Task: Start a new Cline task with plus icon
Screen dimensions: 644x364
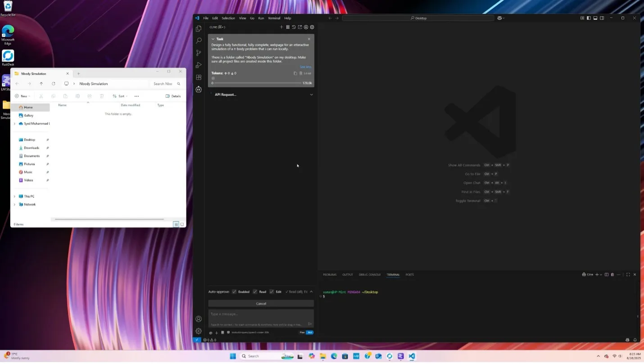Action: click(281, 27)
